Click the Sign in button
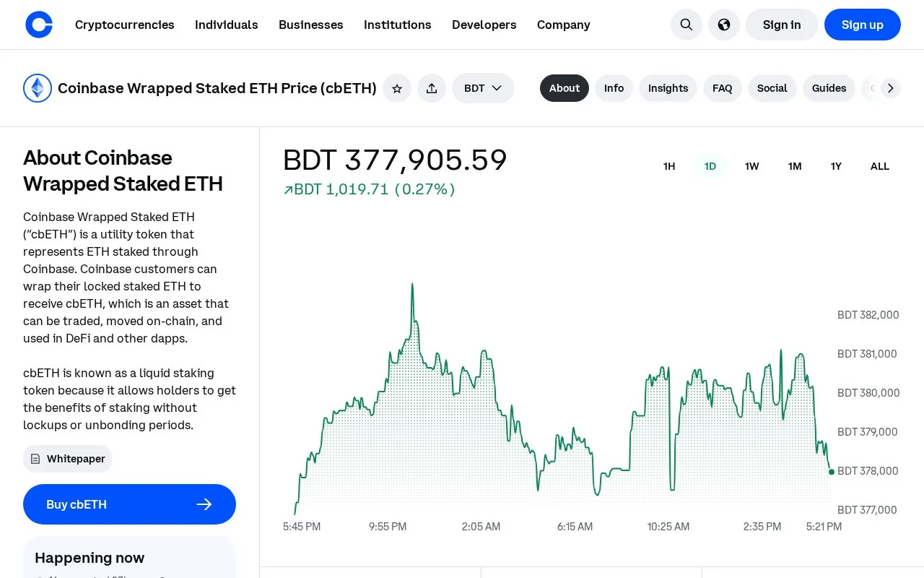The width and height of the screenshot is (924, 578). pyautogui.click(x=782, y=25)
